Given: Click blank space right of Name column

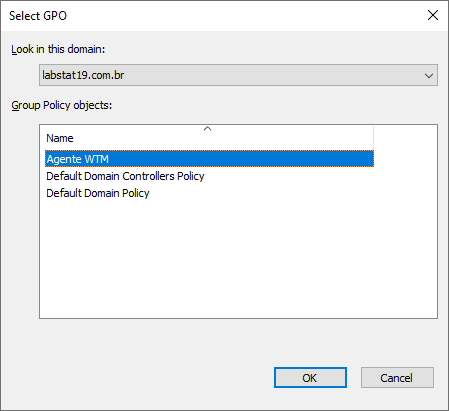Looking at the screenshot, I should tap(405, 138).
